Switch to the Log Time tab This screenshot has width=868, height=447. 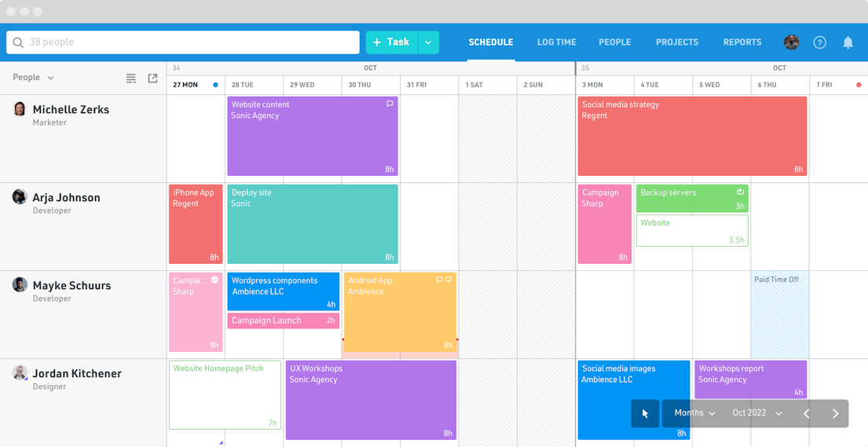point(556,42)
